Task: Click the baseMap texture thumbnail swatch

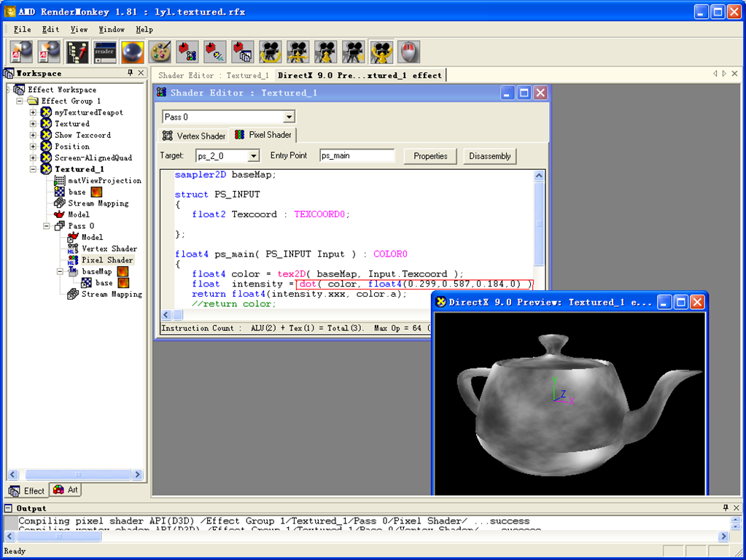Action: (123, 271)
